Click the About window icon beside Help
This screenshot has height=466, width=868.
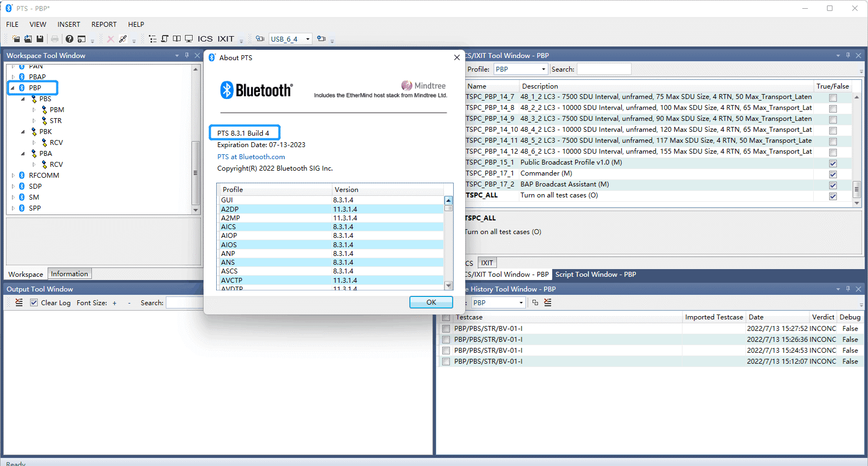pos(82,39)
